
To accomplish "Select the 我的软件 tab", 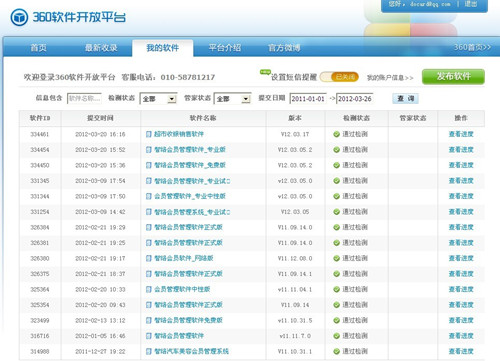I will pyautogui.click(x=163, y=48).
